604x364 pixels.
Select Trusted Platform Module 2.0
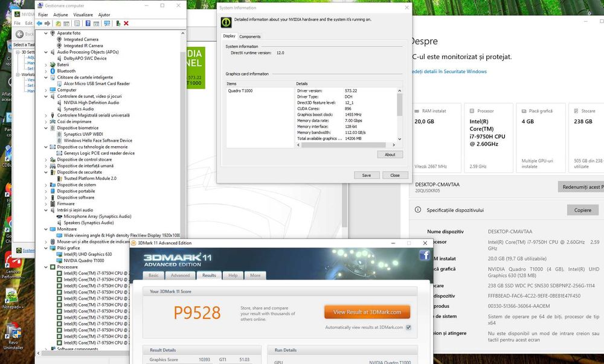(90, 178)
